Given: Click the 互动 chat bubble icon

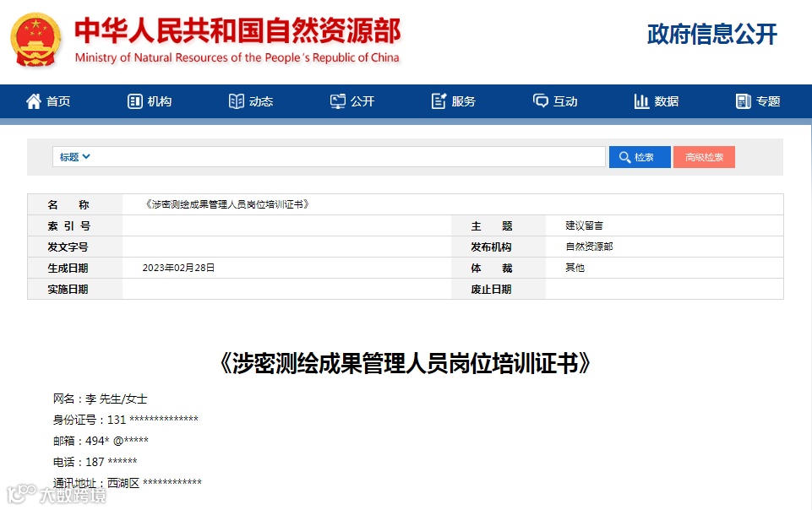Looking at the screenshot, I should (x=540, y=100).
